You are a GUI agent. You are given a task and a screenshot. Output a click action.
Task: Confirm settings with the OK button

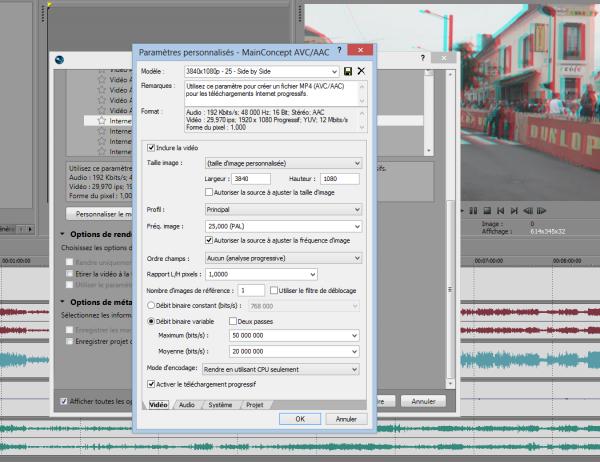299,419
